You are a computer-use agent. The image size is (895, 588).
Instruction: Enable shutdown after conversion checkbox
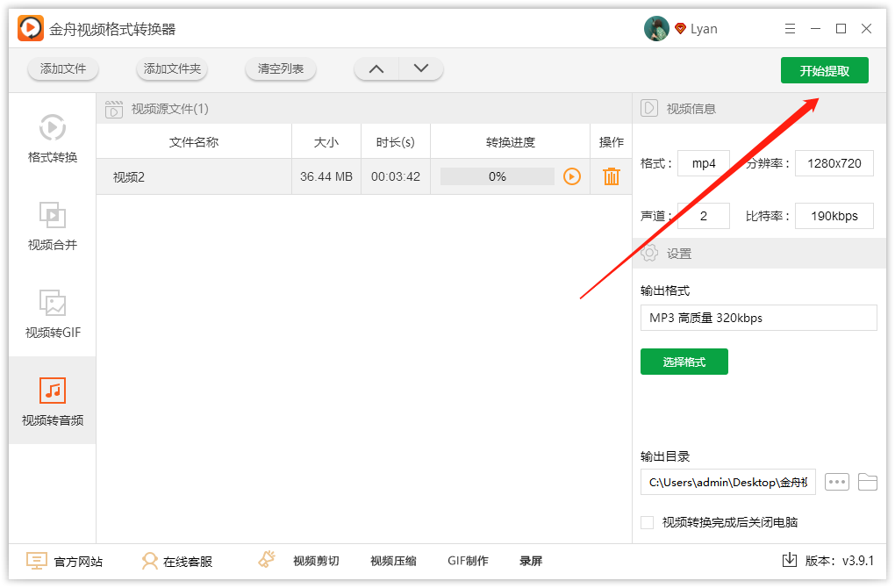point(648,522)
